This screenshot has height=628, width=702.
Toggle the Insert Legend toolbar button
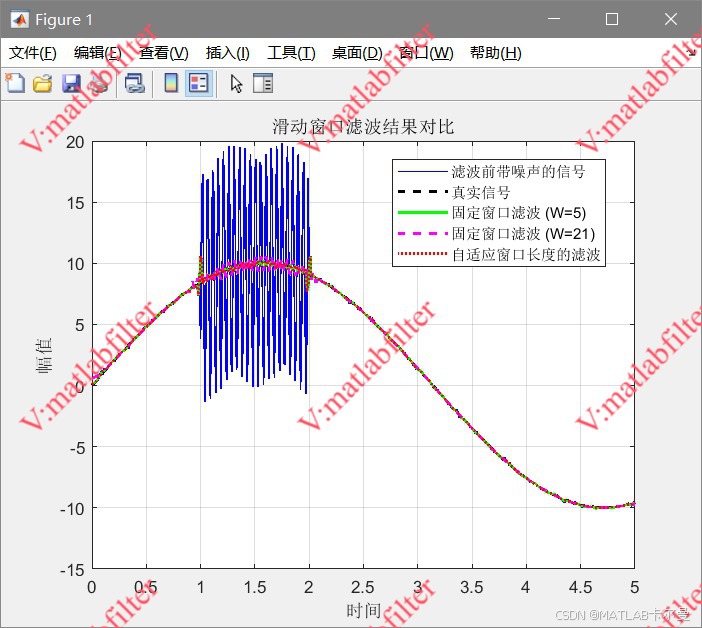pyautogui.click(x=198, y=83)
